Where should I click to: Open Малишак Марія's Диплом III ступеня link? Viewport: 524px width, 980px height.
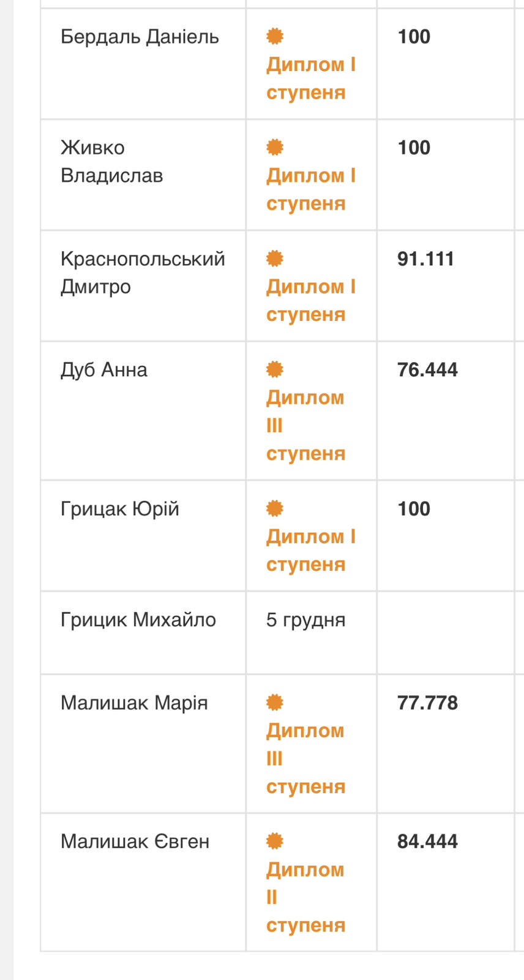[x=305, y=758]
